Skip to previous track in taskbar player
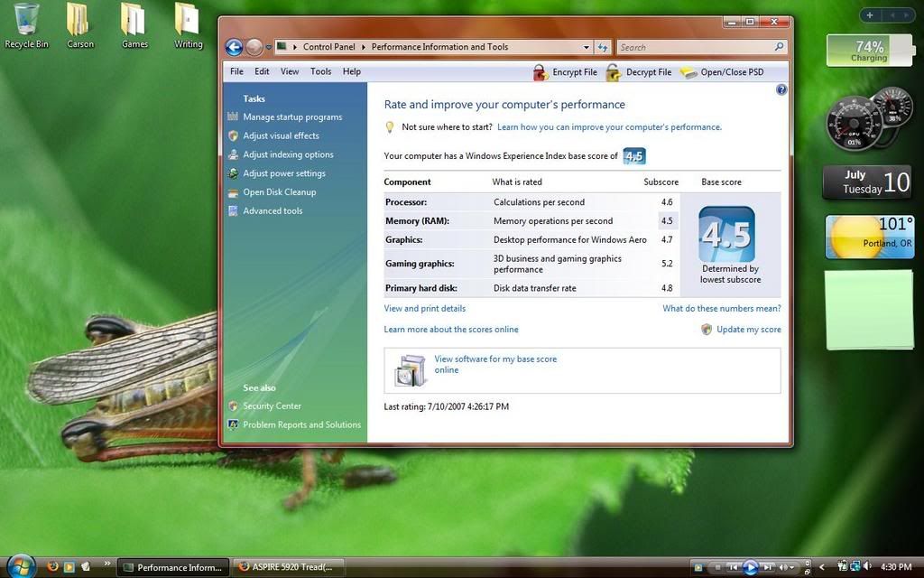 pos(733,567)
